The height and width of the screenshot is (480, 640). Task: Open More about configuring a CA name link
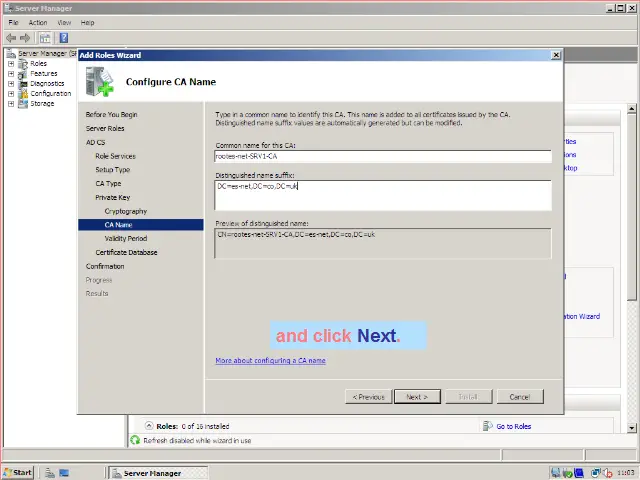pos(271,361)
